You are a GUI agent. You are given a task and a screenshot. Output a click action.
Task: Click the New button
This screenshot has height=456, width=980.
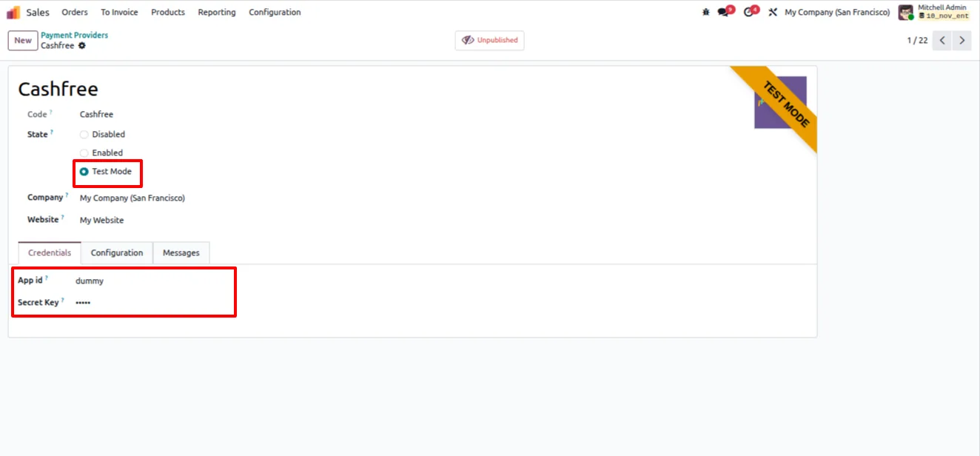click(23, 41)
